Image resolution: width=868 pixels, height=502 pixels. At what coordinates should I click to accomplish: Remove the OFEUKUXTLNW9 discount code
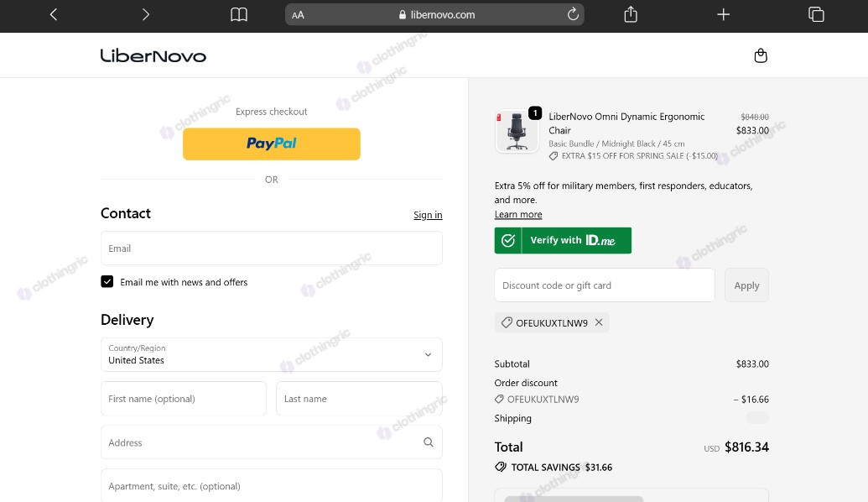[599, 322]
